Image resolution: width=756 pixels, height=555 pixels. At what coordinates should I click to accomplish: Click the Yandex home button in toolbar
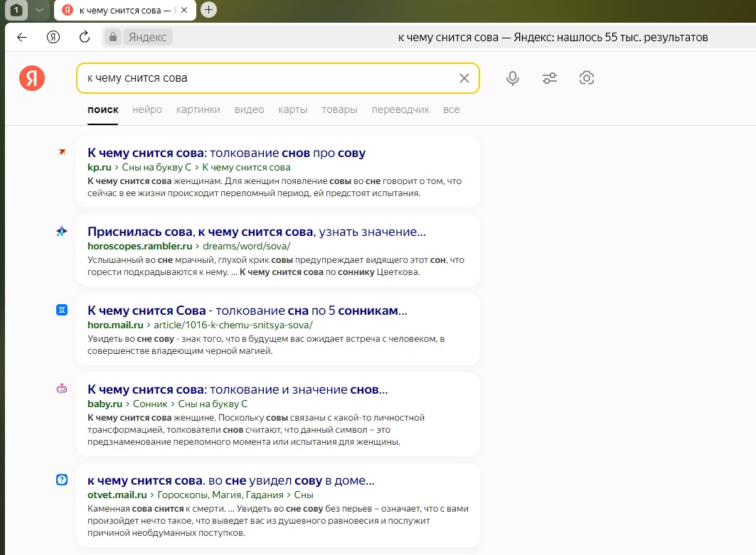[x=53, y=37]
